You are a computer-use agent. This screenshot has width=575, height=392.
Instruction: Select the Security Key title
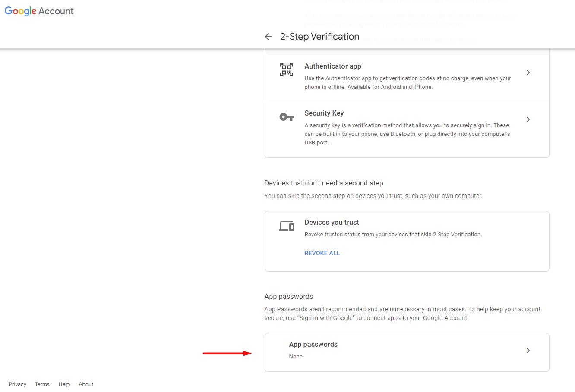point(324,113)
